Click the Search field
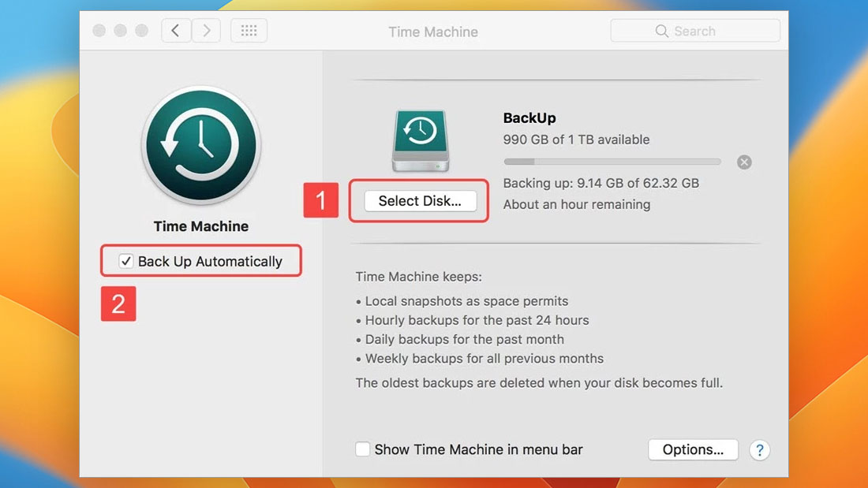 [x=695, y=31]
